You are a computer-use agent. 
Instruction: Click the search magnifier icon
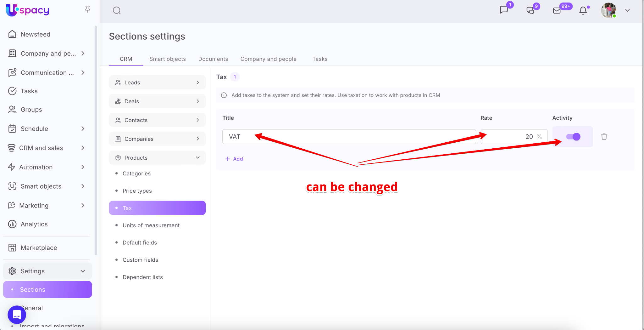(117, 11)
